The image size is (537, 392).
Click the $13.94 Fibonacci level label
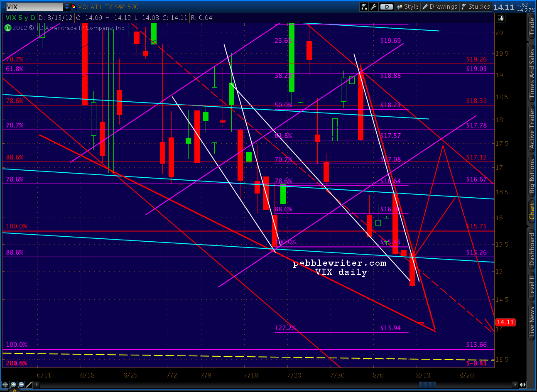390,328
